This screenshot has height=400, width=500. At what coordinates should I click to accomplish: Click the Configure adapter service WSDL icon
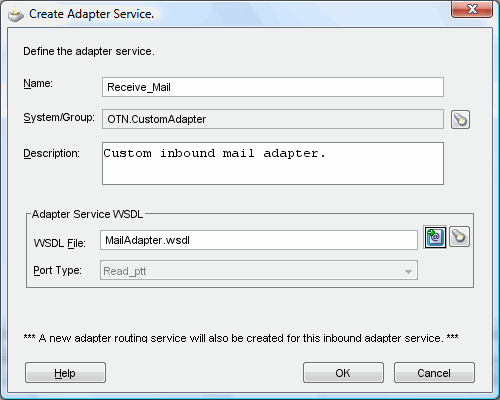435,237
